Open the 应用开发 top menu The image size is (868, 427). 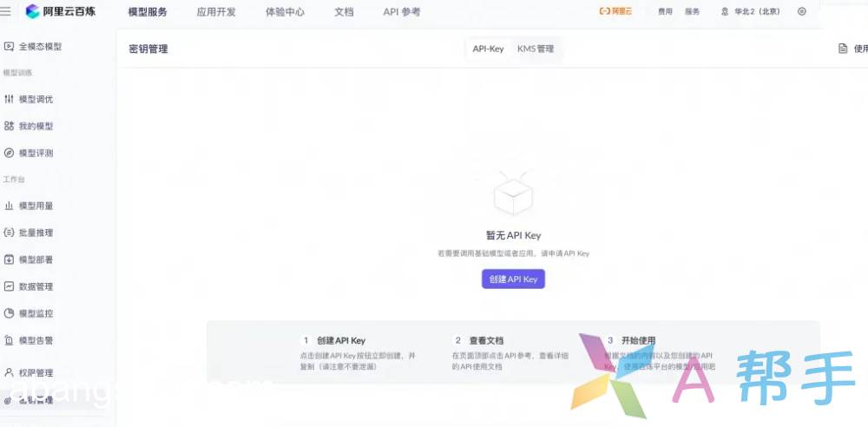pos(216,12)
